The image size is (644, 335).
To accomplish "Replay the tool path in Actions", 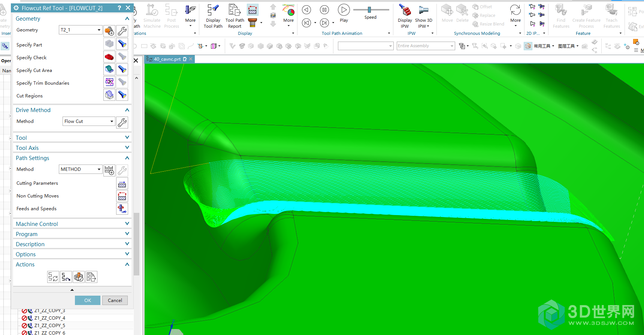I will tap(66, 277).
